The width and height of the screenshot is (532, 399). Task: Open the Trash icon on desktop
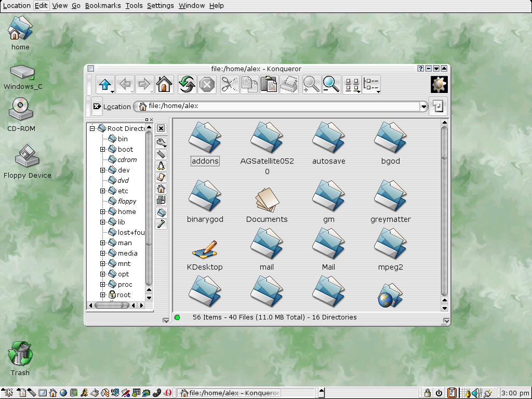[20, 359]
